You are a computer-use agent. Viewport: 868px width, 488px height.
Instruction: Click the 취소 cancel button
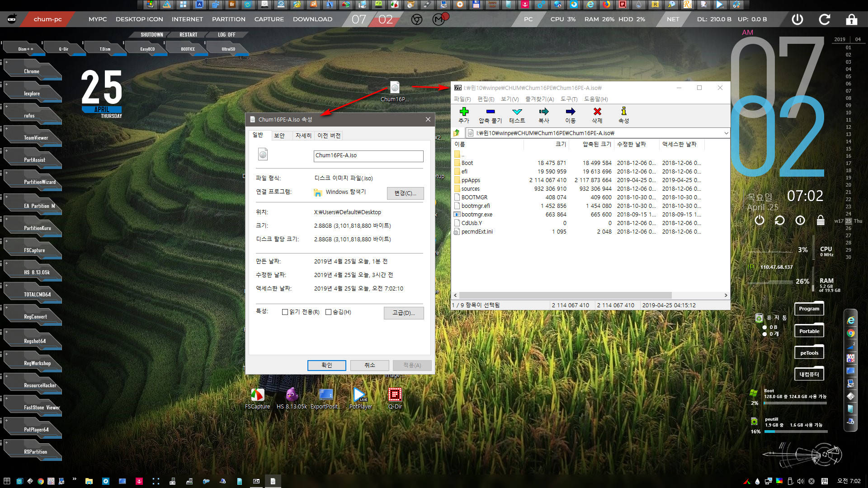(369, 365)
